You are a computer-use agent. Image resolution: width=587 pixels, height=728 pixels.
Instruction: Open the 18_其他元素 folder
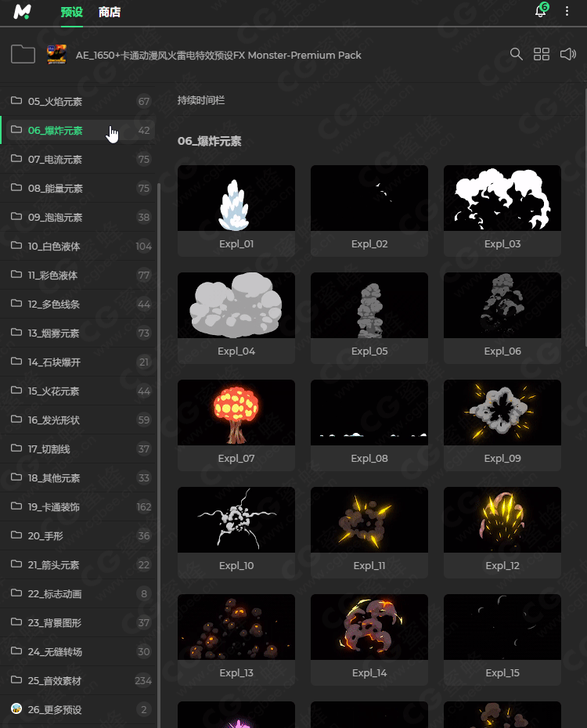[x=78, y=478]
